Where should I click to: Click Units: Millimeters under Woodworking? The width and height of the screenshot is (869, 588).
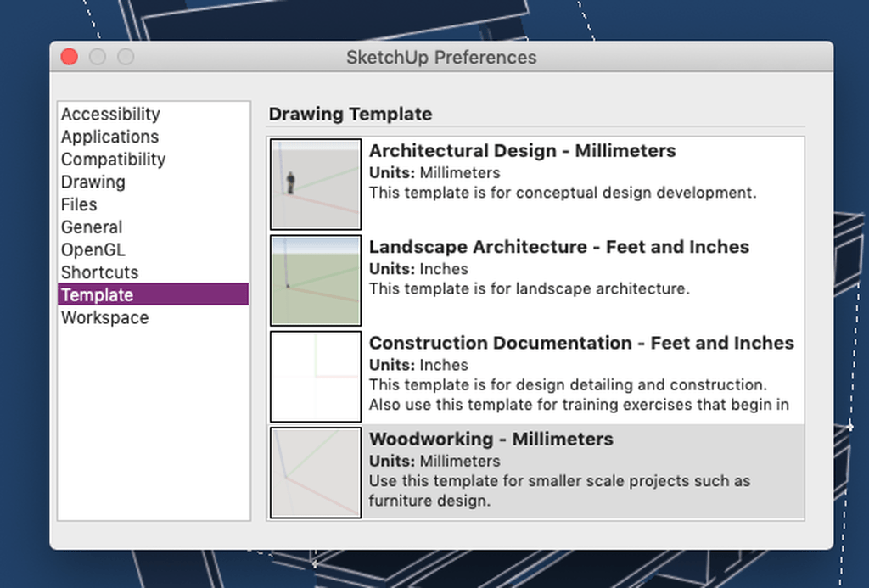[x=434, y=461]
